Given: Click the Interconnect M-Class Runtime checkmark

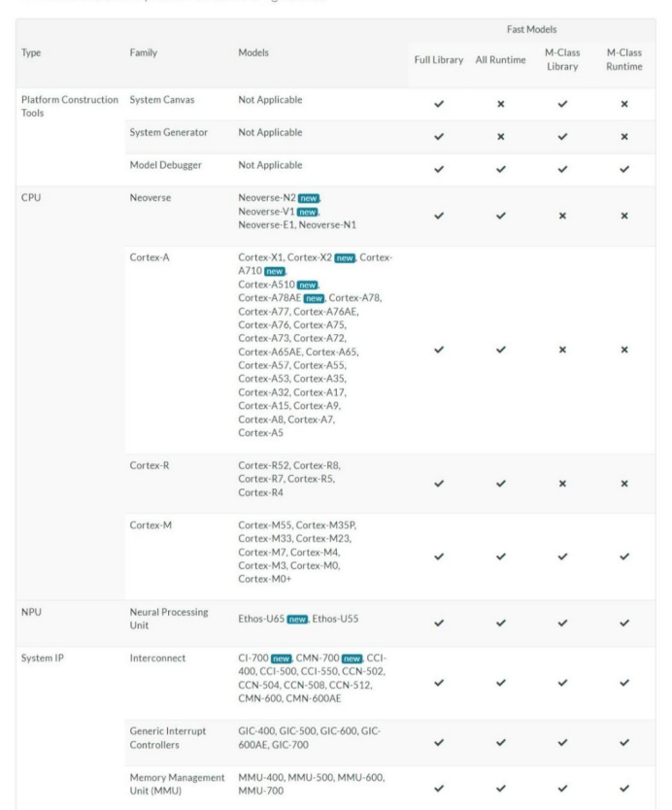Looking at the screenshot, I should 627,683.
